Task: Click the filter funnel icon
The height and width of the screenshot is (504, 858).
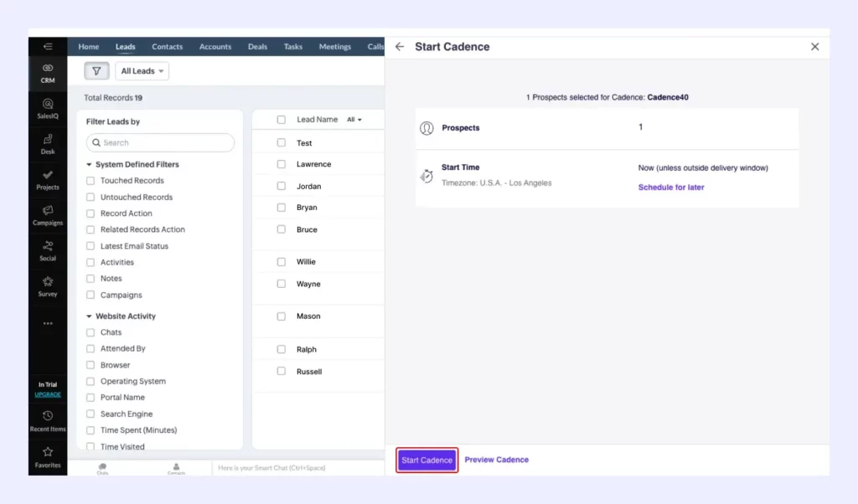Action: tap(96, 70)
